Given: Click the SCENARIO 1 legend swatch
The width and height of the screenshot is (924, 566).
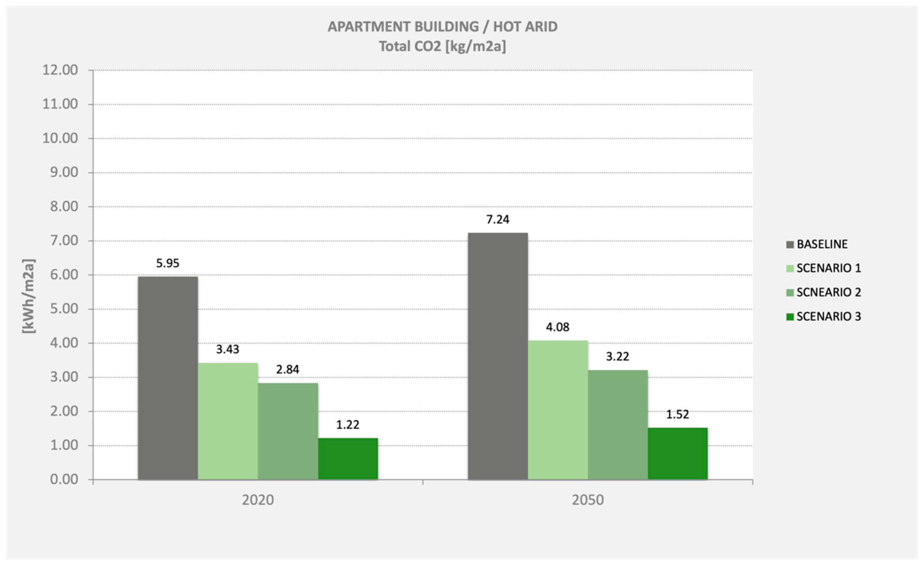Looking at the screenshot, I should [x=790, y=269].
